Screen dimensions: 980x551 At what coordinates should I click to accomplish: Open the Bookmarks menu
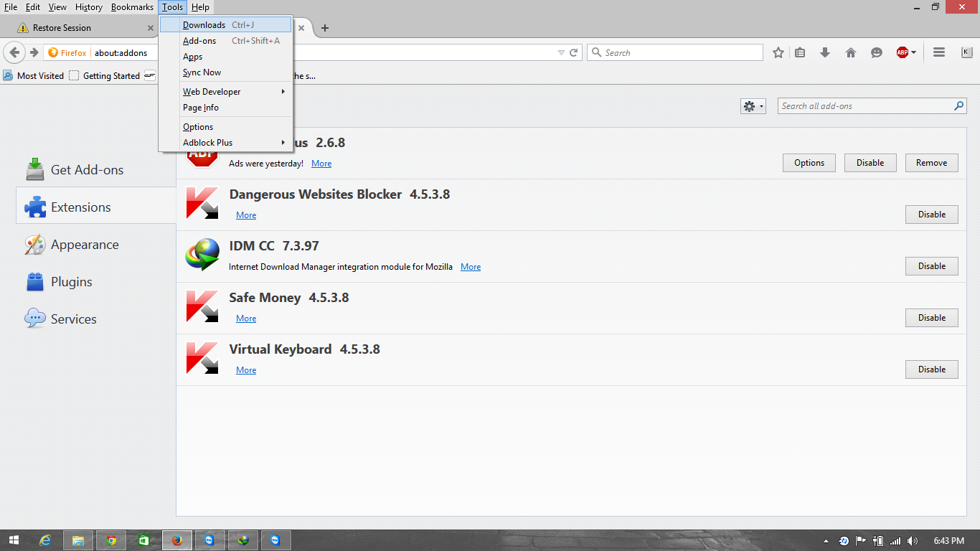click(132, 7)
